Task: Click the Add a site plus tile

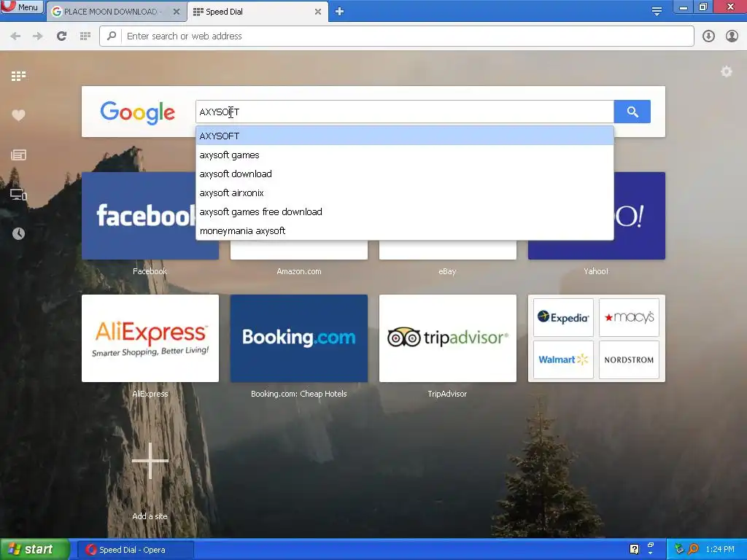Action: 150,461
